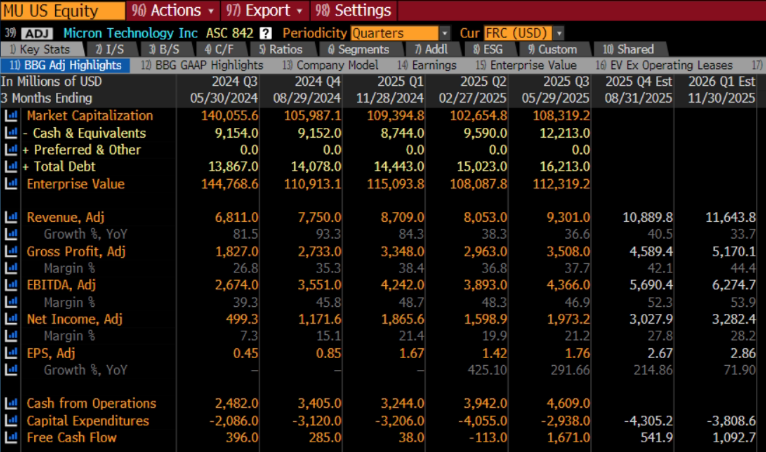Open chart icon for Enterprise Value row
Viewport: 766px width, 452px height.
11,184
